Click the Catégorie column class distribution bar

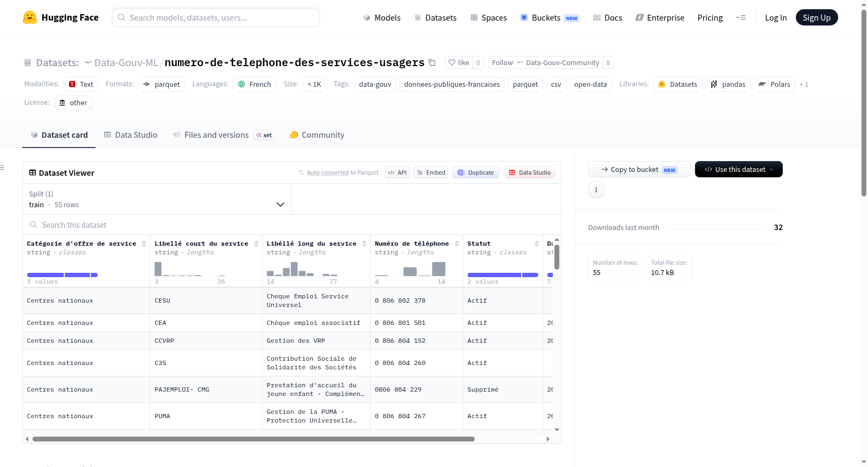coord(62,275)
